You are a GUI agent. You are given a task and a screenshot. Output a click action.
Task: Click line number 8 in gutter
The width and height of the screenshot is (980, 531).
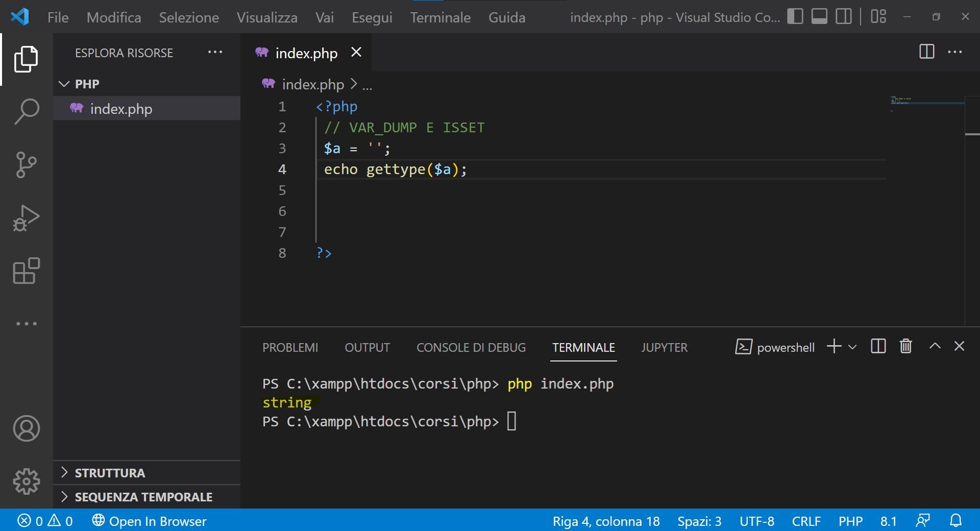(x=282, y=253)
